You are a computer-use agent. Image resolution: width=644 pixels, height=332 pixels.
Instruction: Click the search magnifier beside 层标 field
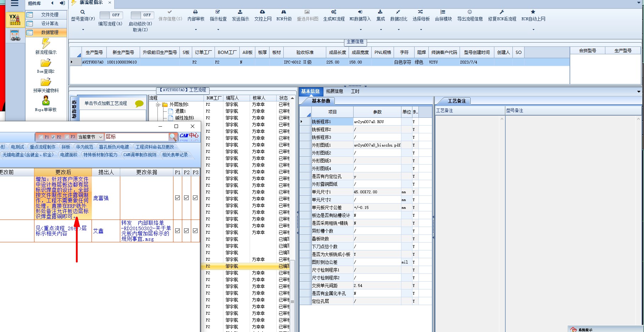(x=173, y=137)
